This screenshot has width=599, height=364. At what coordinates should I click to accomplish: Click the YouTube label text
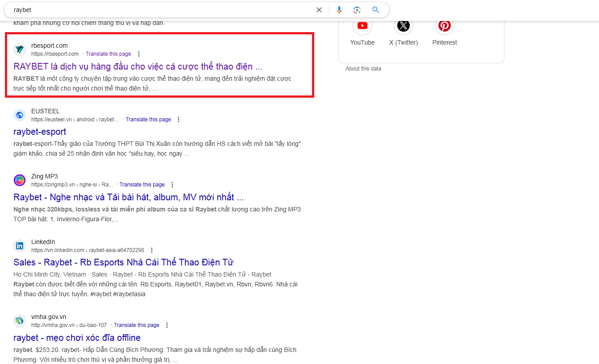tap(362, 42)
